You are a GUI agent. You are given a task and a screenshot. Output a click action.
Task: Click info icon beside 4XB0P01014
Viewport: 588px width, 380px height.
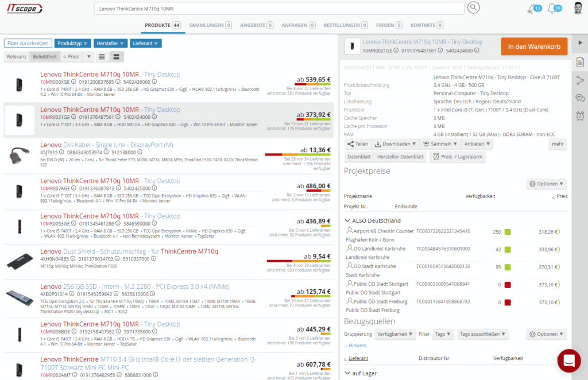click(x=72, y=294)
